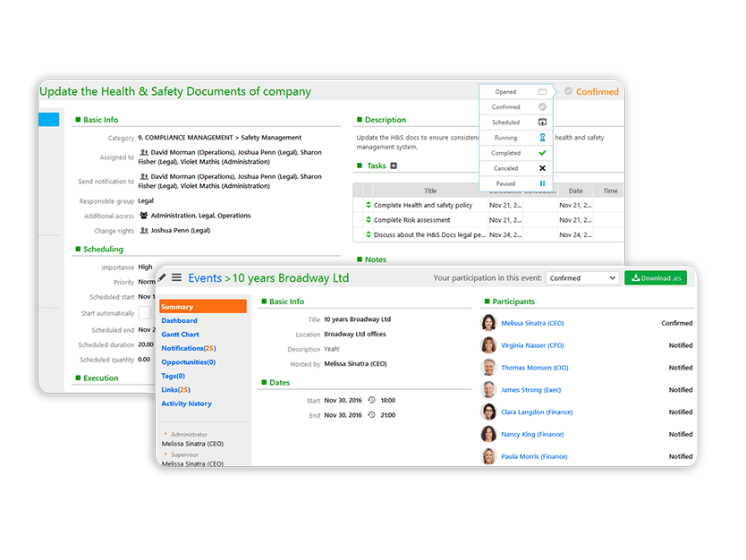The image size is (746, 560).
Task: Click the Start date Nov 30, 2016 value
Action: pyautogui.click(x=343, y=400)
